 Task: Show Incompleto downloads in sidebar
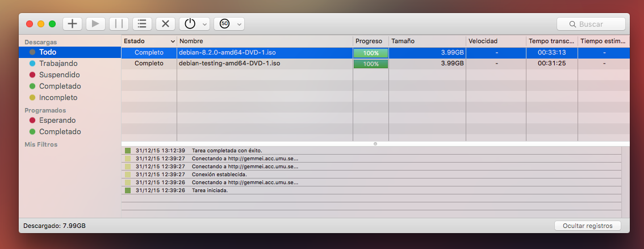point(58,98)
